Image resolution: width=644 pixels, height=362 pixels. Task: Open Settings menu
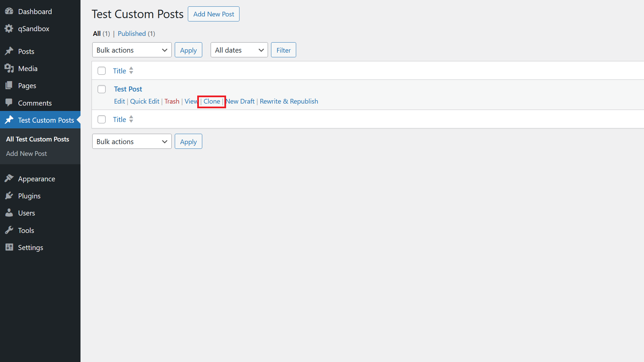[x=40, y=247]
